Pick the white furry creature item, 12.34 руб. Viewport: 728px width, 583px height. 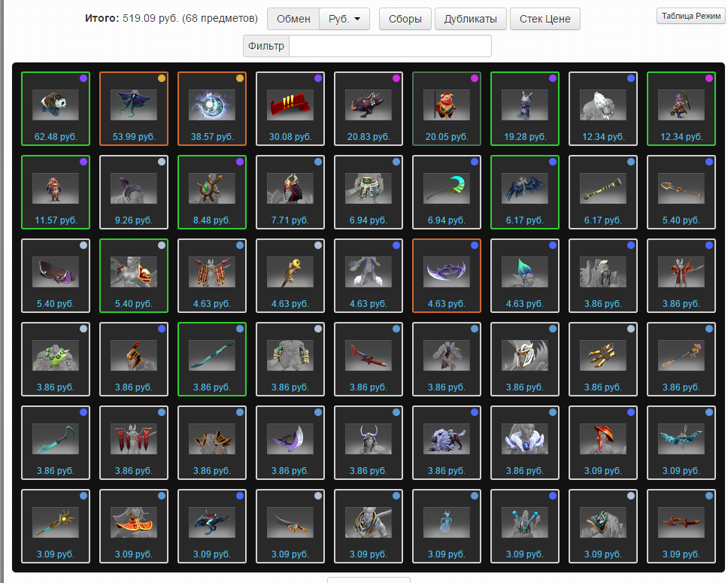[603, 109]
